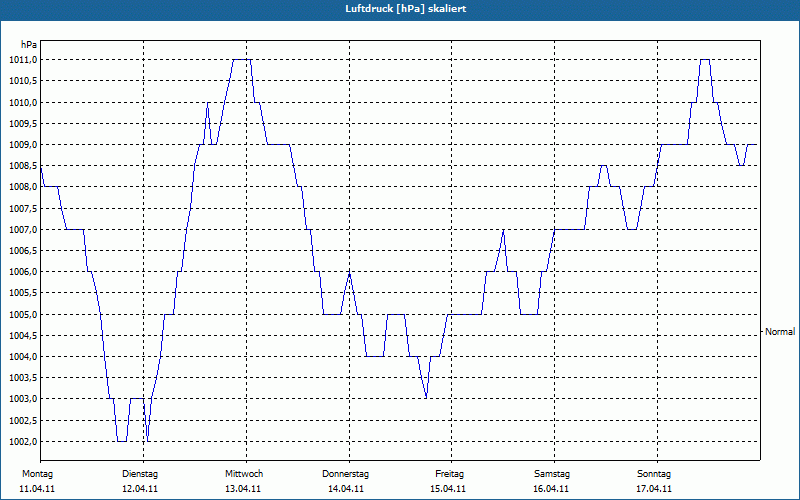Click the 1009,0 y-axis label

[23, 145]
